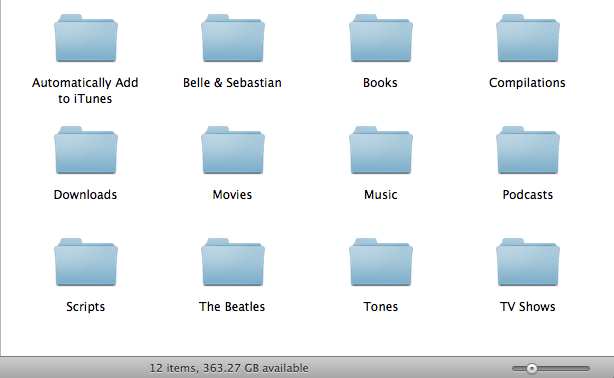The height and width of the screenshot is (378, 614).
Task: Click the "Belle & Sebastian" folder name
Action: (232, 83)
